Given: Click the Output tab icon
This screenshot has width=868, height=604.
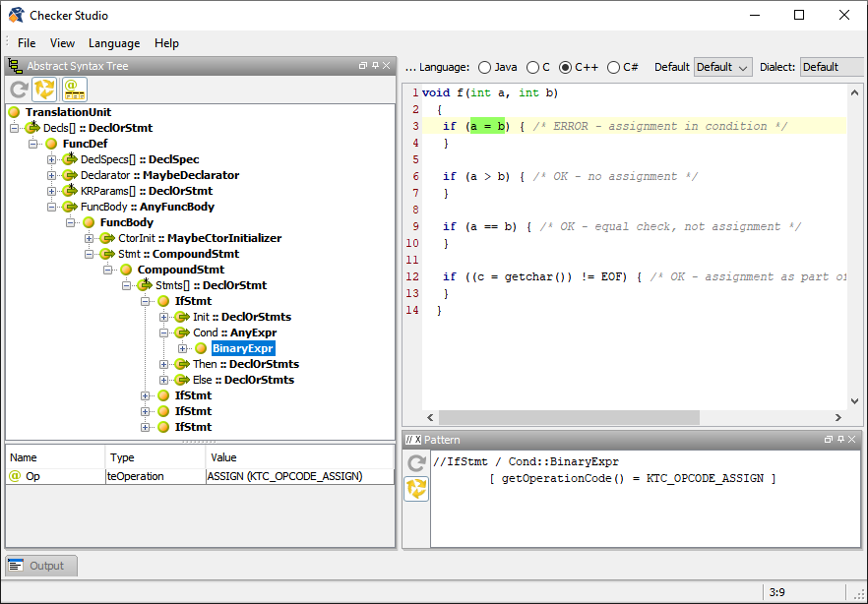Looking at the screenshot, I should [16, 566].
